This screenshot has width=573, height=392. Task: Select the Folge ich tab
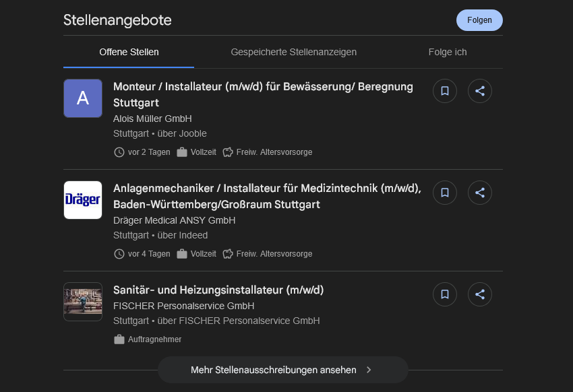[x=448, y=52]
